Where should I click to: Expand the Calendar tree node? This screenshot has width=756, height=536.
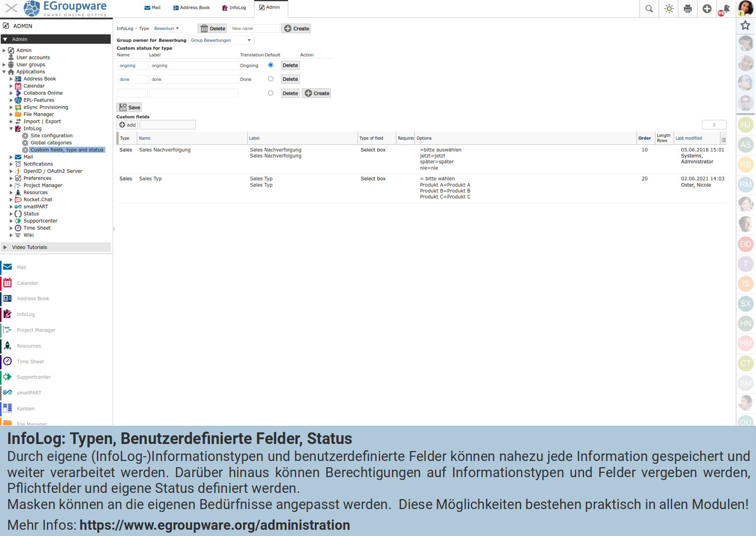coord(11,86)
